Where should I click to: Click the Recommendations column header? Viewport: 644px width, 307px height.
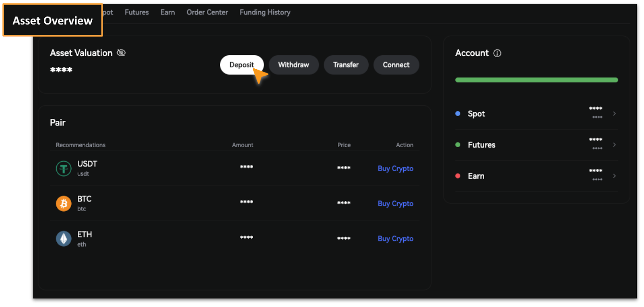coord(80,145)
